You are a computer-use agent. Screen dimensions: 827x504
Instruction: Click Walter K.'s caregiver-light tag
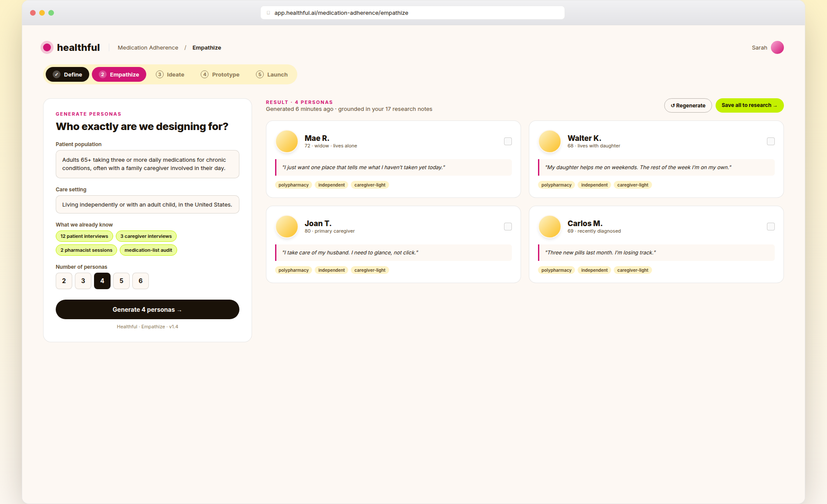(633, 185)
